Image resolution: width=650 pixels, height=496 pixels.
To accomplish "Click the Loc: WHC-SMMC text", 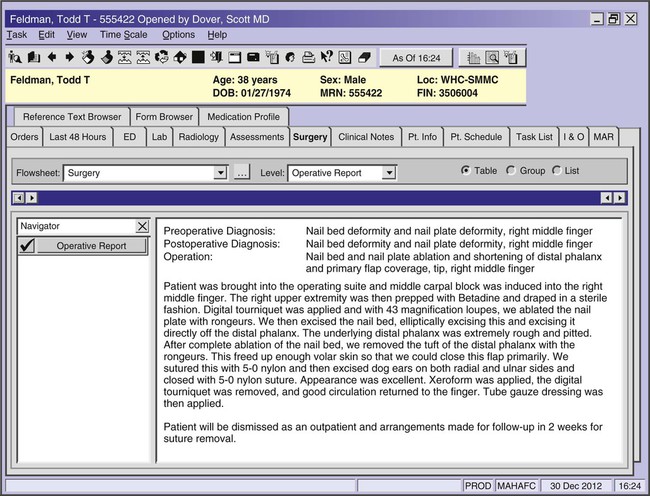I will click(x=458, y=80).
